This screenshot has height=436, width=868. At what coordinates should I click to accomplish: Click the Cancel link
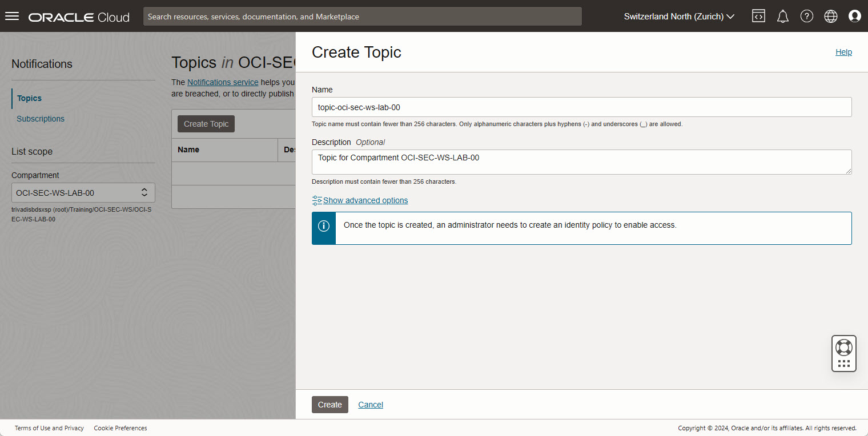[x=371, y=405]
